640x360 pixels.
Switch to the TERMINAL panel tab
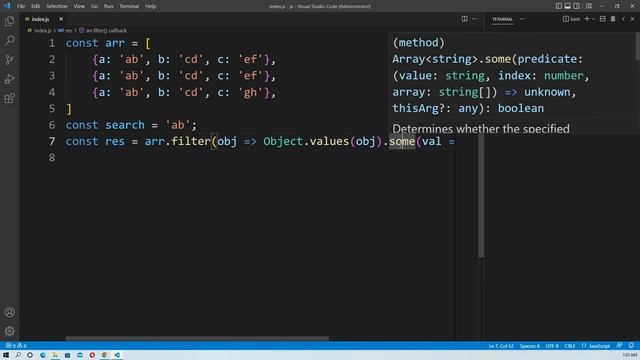502,19
